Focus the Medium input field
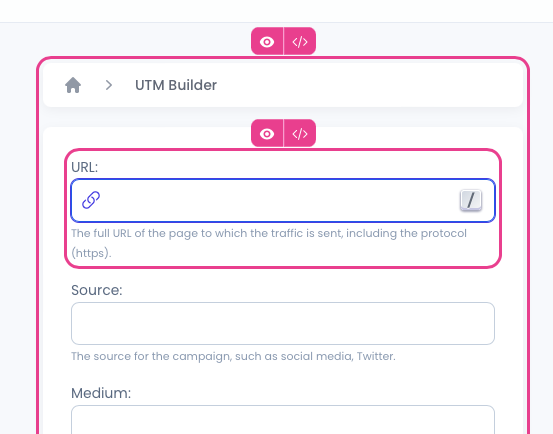This screenshot has height=434, width=553. (x=283, y=420)
